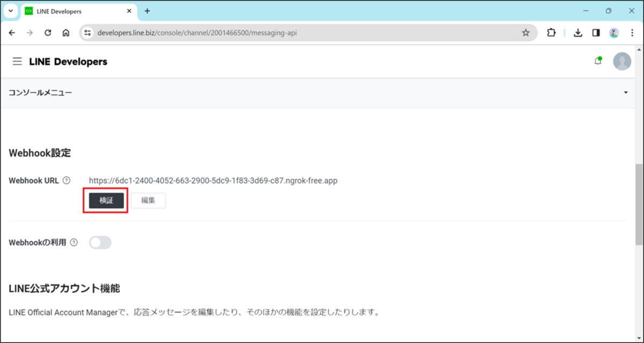Open a new browser tab
This screenshot has width=644, height=343.
point(147,11)
